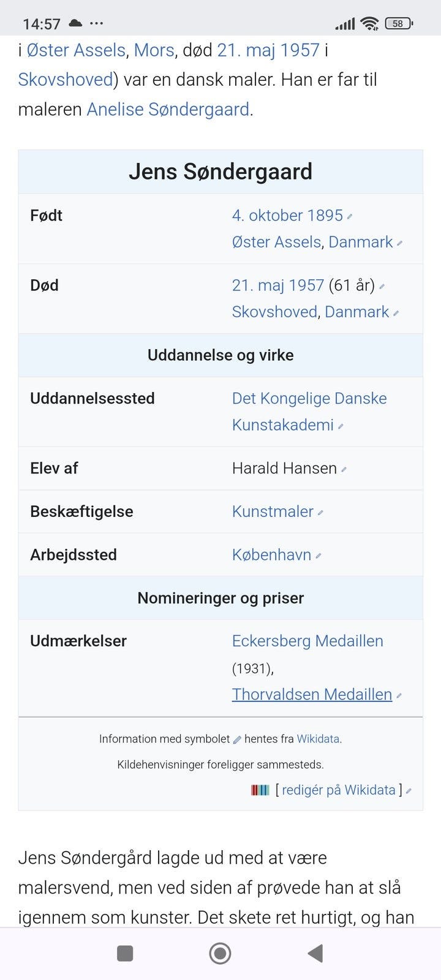
Task: Tap the status bar three-dots notification icon
Action: click(96, 24)
